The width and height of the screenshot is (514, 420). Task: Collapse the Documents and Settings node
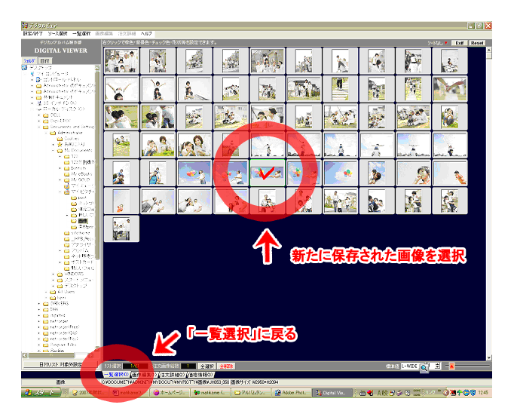[38, 127]
